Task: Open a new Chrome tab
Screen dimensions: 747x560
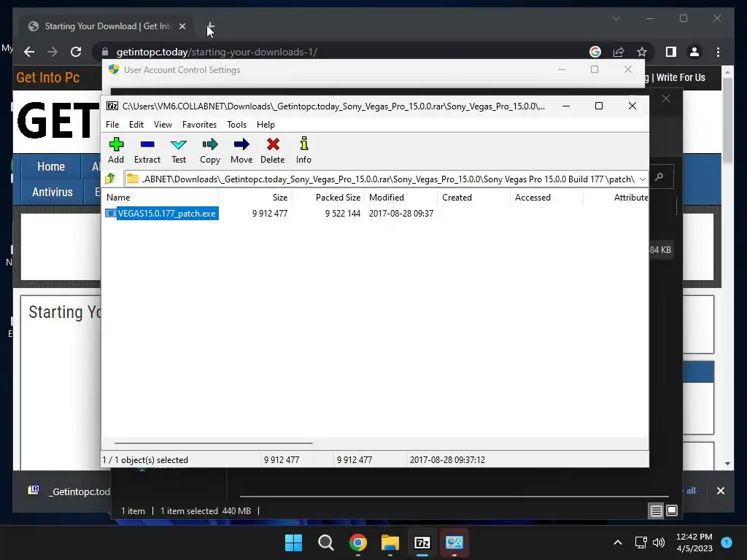Action: (210, 26)
